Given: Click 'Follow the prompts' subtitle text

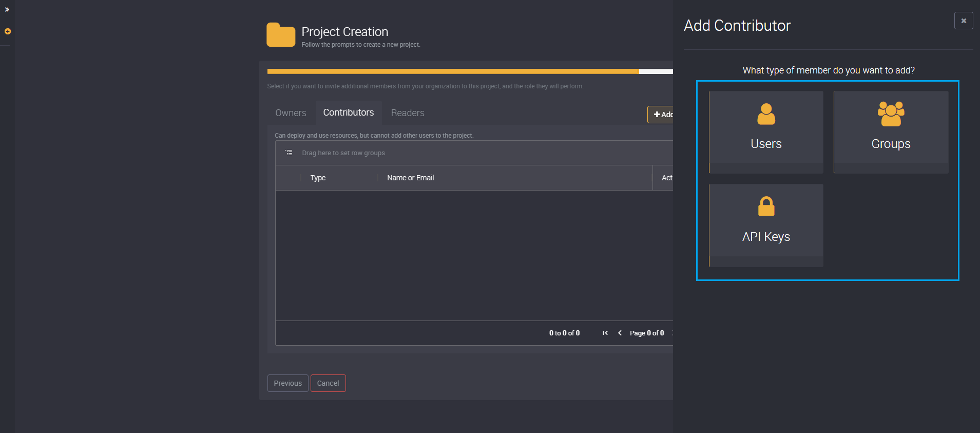Looking at the screenshot, I should [361, 45].
